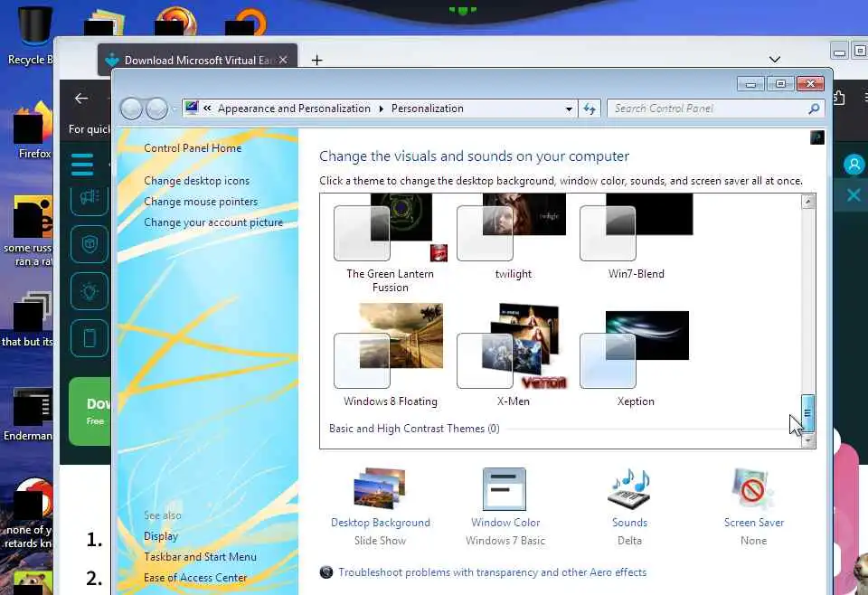Click the theme list scroll down arrow
Viewport: 868px width, 595px height.
tap(807, 440)
